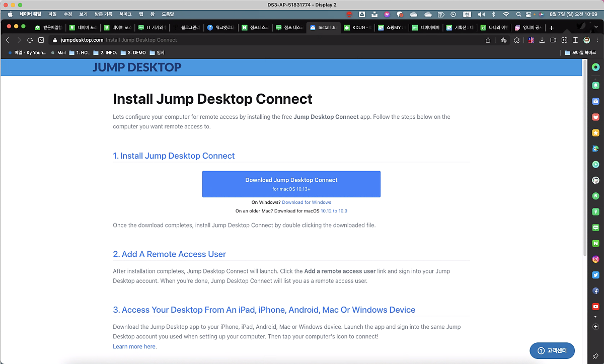Click the Facebook icon in right sidebar
604x364 pixels.
tap(595, 291)
